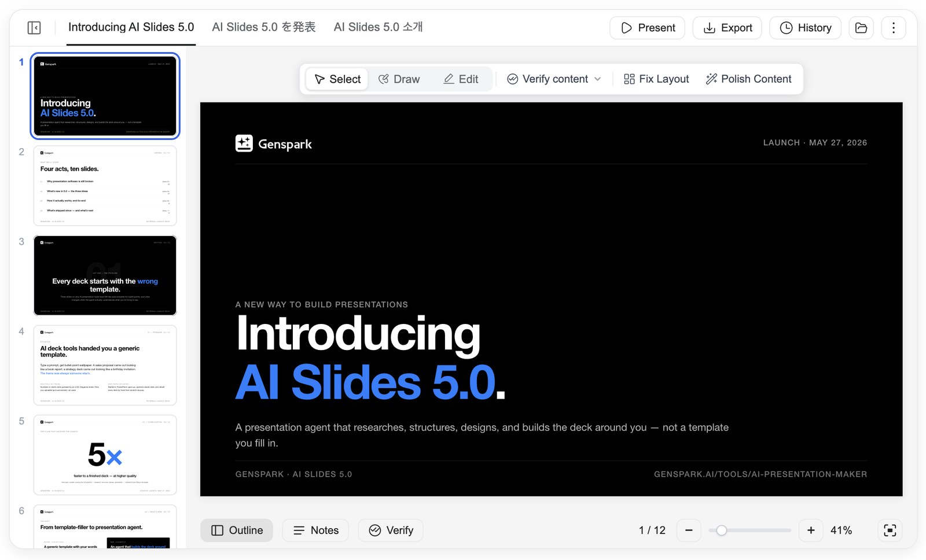Expand the Verify content dropdown
The height and width of the screenshot is (560, 926).
click(x=554, y=79)
